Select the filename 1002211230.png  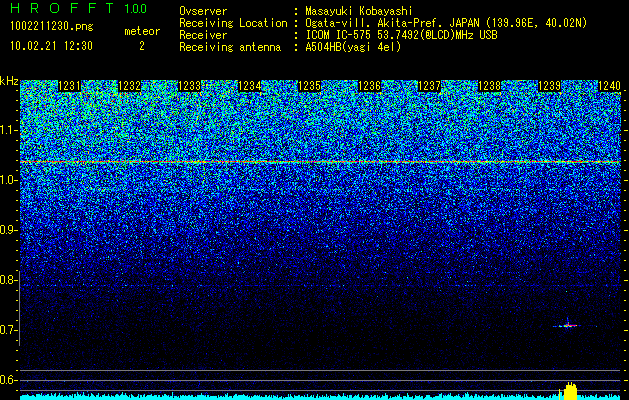[52, 27]
